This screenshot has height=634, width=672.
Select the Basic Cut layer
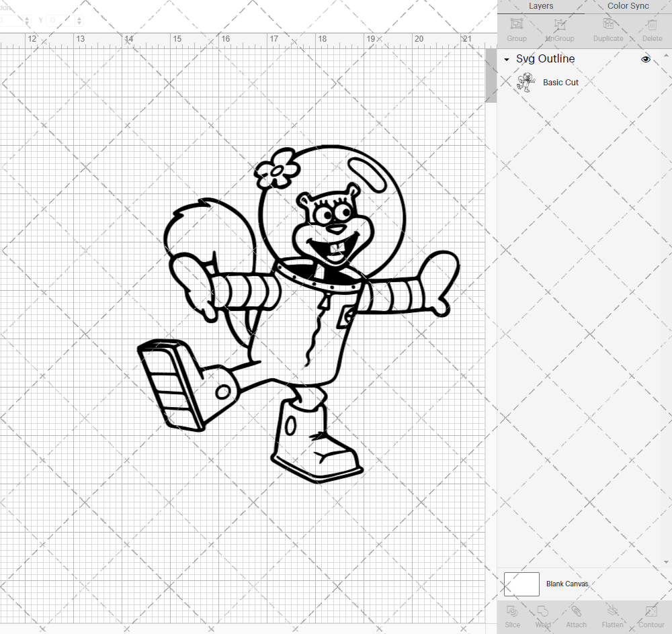[x=560, y=82]
